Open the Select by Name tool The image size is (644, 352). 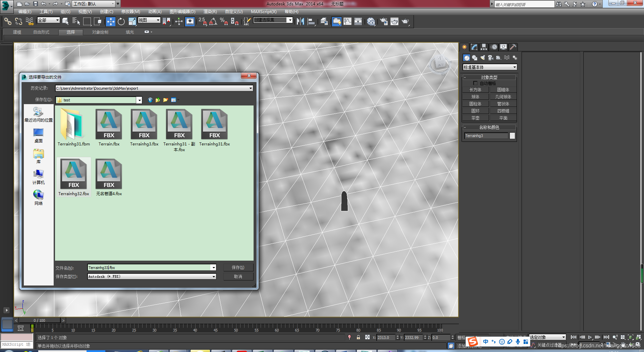click(76, 21)
